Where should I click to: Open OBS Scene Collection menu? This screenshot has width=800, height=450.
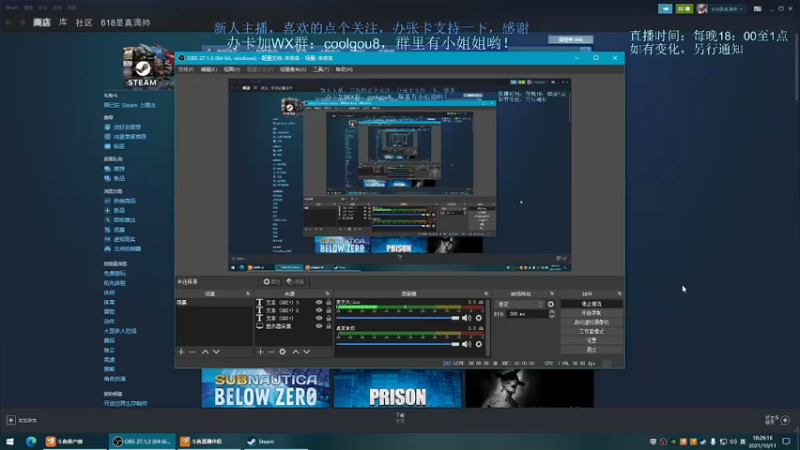(293, 69)
